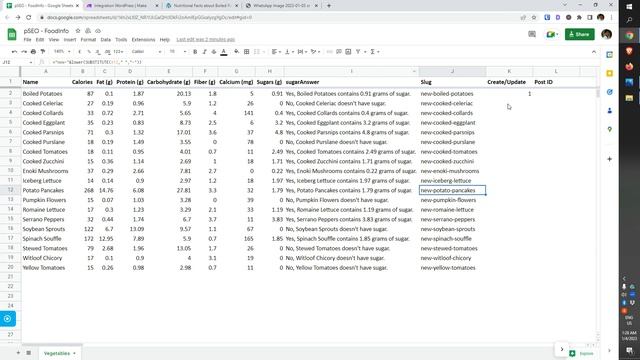The image size is (640, 360).
Task: Click the formula bar input
Action: pyautogui.click(x=322, y=62)
